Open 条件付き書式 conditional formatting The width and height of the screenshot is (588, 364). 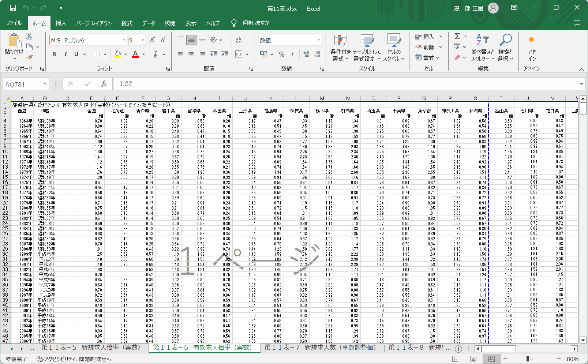340,48
